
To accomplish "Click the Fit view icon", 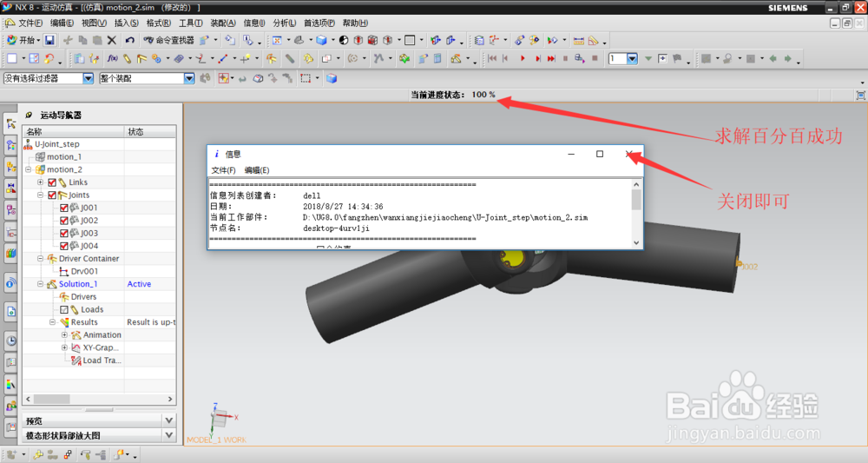I will (277, 41).
